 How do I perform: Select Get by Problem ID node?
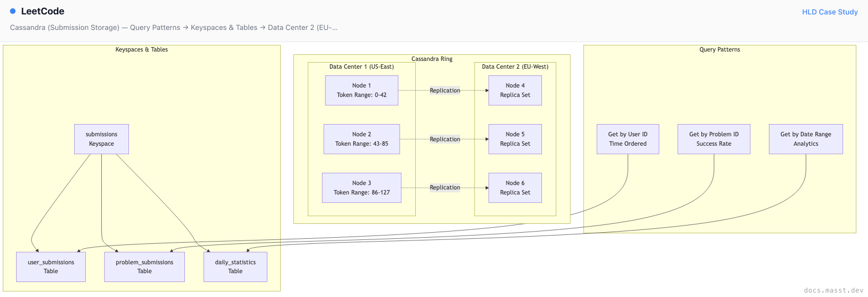pos(714,139)
